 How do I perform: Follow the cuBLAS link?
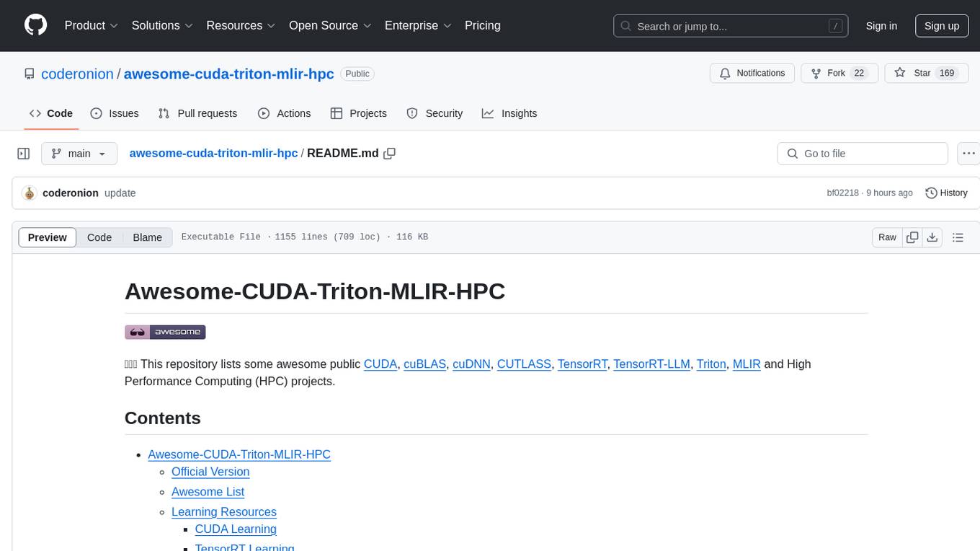(x=424, y=364)
